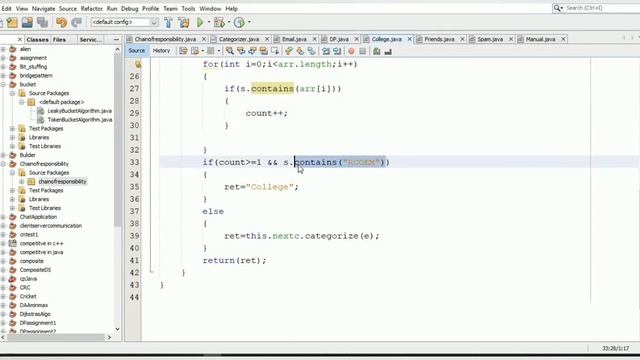Undo the last edit via toolbar
Viewport: 640px width, 360px height.
(x=62, y=22)
